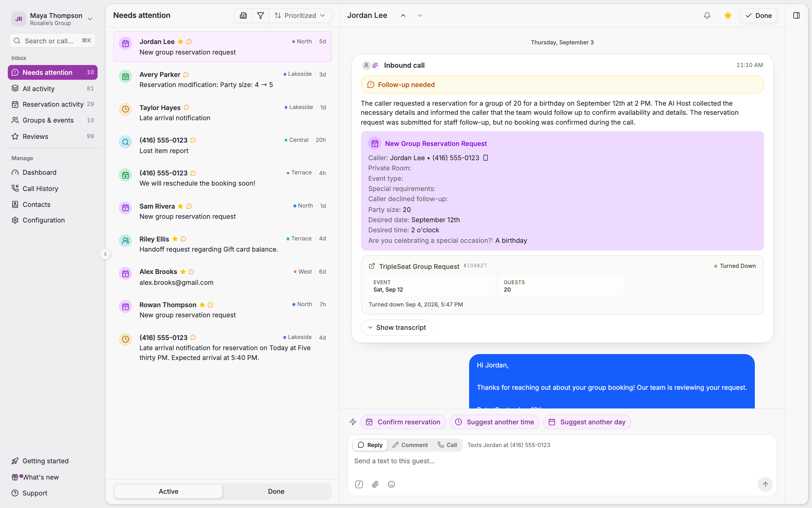This screenshot has width=812, height=508.
Task: Open Avery Parker conversation
Action: point(222,80)
